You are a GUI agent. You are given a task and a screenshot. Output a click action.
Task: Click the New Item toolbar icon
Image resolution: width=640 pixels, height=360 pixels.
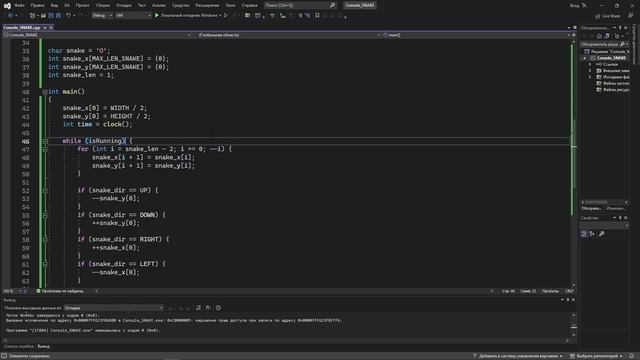click(x=32, y=16)
